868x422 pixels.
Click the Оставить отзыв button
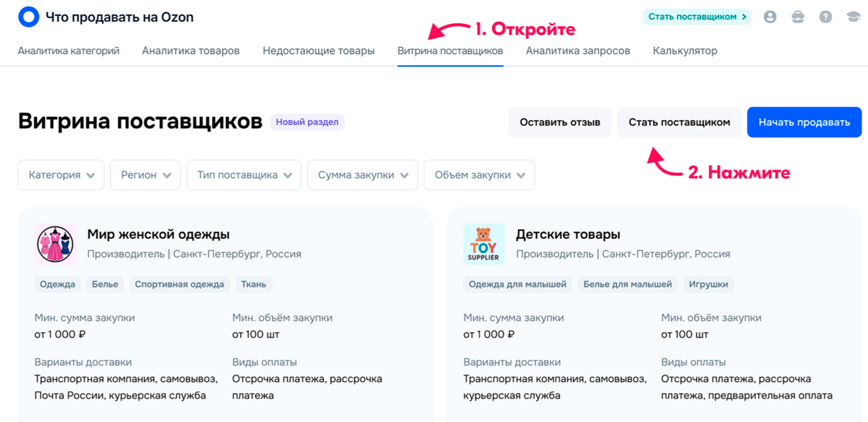(560, 122)
